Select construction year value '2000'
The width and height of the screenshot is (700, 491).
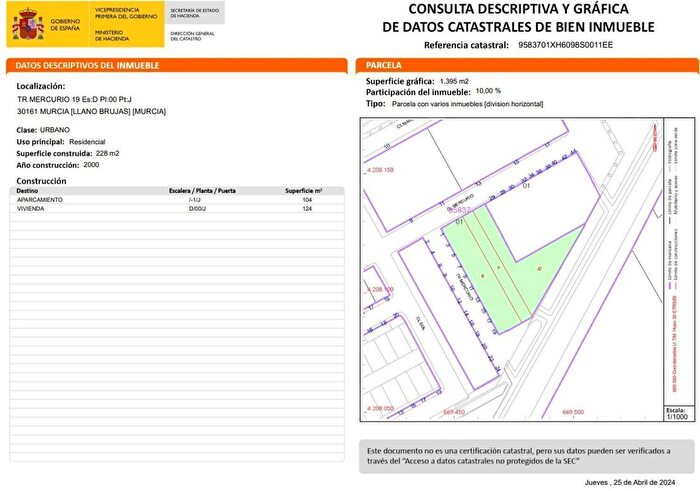[x=92, y=165]
